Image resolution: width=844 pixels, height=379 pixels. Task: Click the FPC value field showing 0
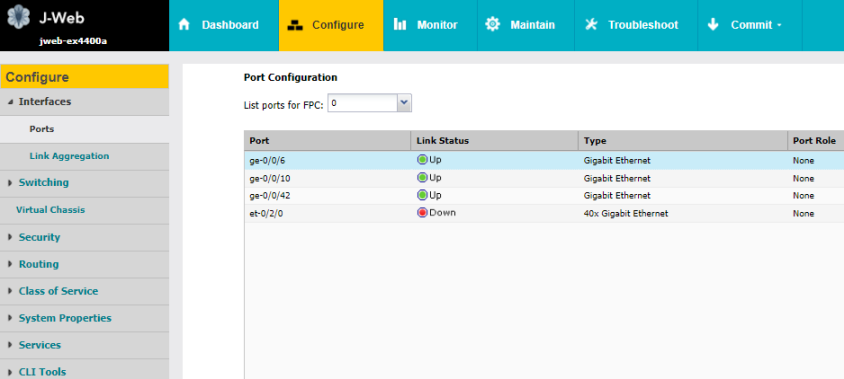coord(362,103)
